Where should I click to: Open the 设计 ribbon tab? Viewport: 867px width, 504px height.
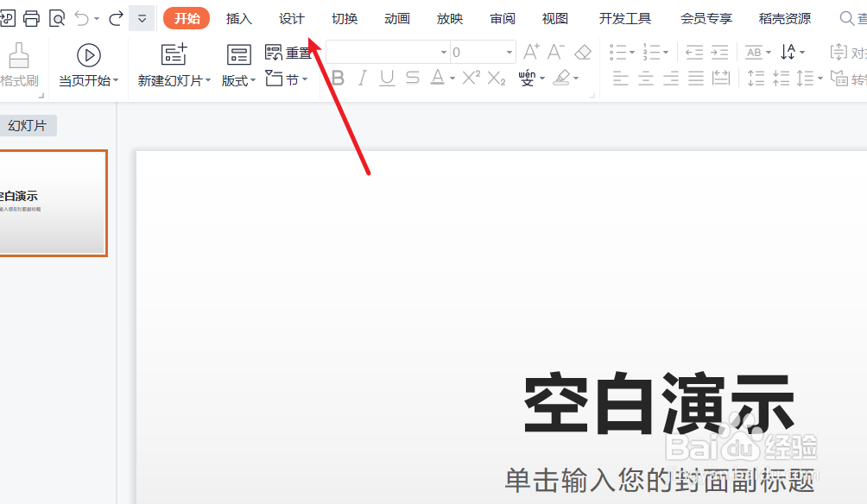coord(291,19)
